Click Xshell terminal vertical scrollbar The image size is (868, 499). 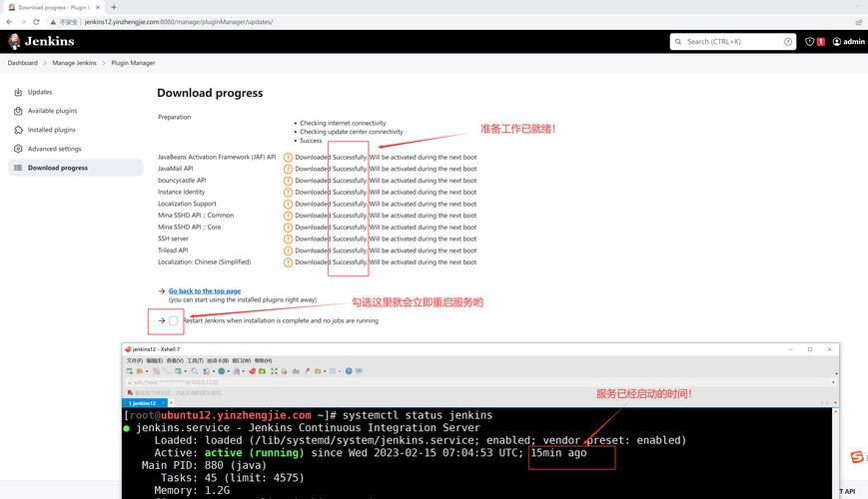[x=835, y=454]
